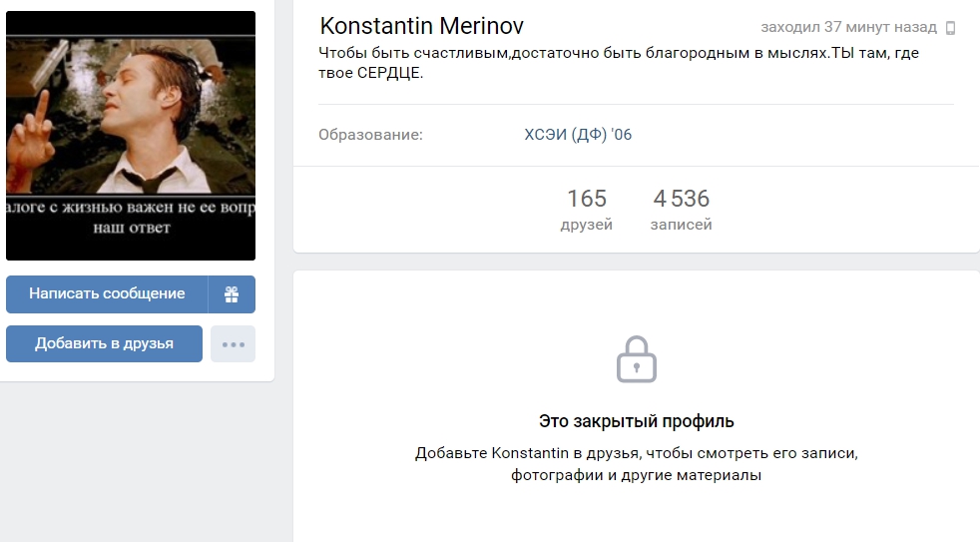Click the Это закрытый профиль heading
Image resolution: width=980 pixels, height=542 pixels.
pos(637,421)
